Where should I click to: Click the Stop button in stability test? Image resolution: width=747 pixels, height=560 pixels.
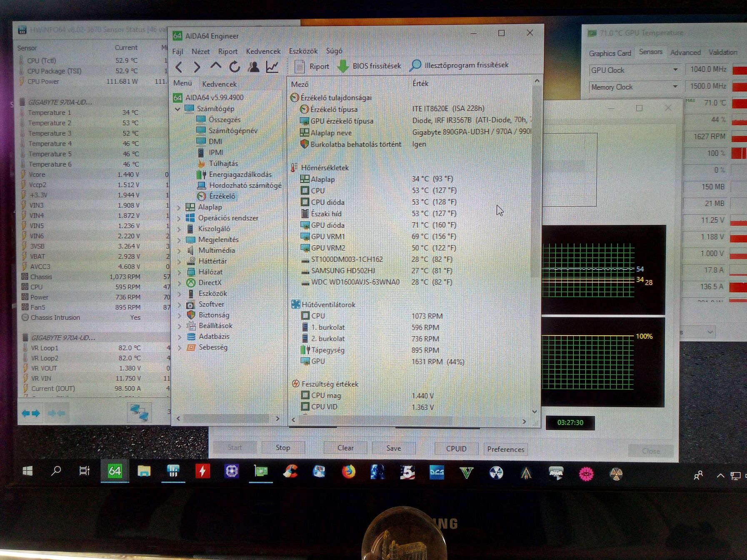pyautogui.click(x=283, y=448)
